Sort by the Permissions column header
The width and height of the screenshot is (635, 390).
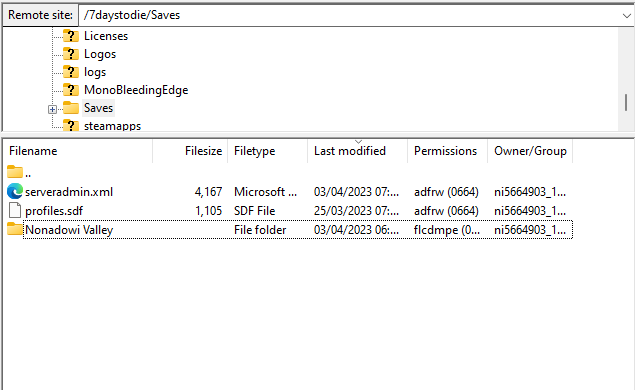[x=447, y=151]
